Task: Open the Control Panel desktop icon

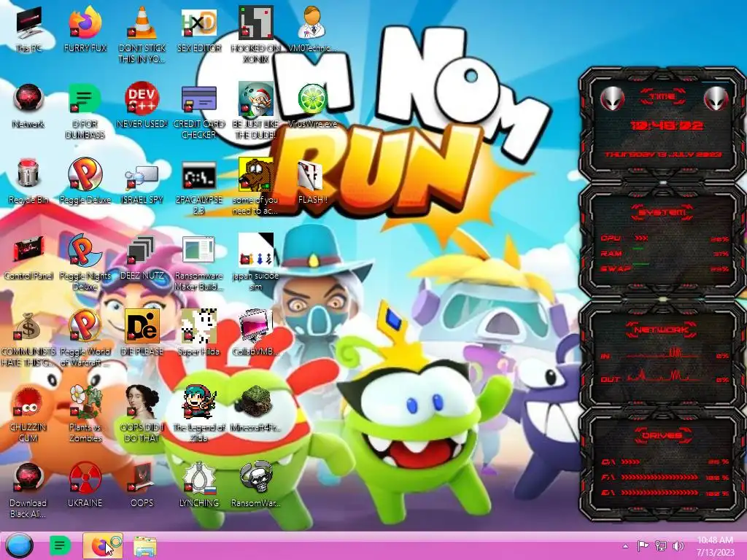Action: pyautogui.click(x=28, y=251)
